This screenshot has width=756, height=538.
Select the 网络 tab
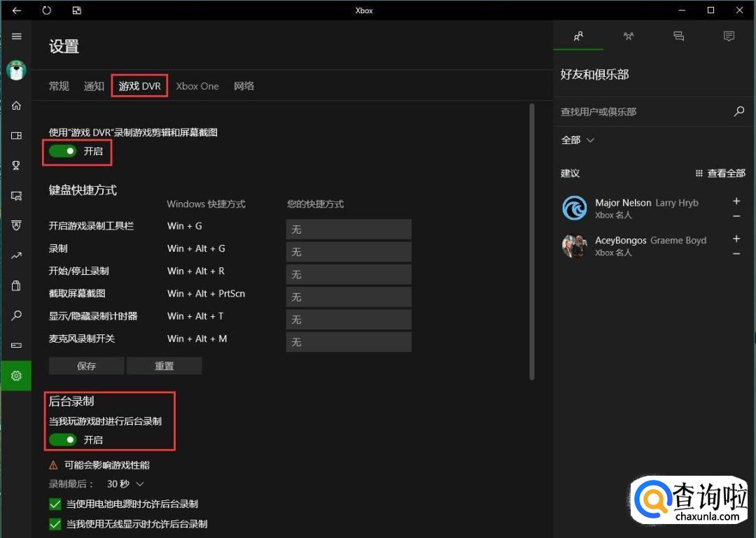(x=244, y=86)
